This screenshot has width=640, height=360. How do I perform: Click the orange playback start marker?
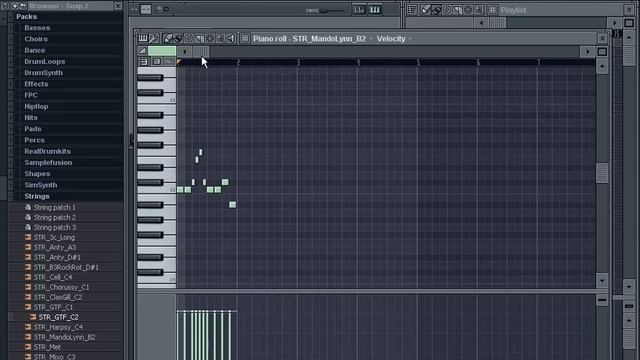(x=179, y=62)
